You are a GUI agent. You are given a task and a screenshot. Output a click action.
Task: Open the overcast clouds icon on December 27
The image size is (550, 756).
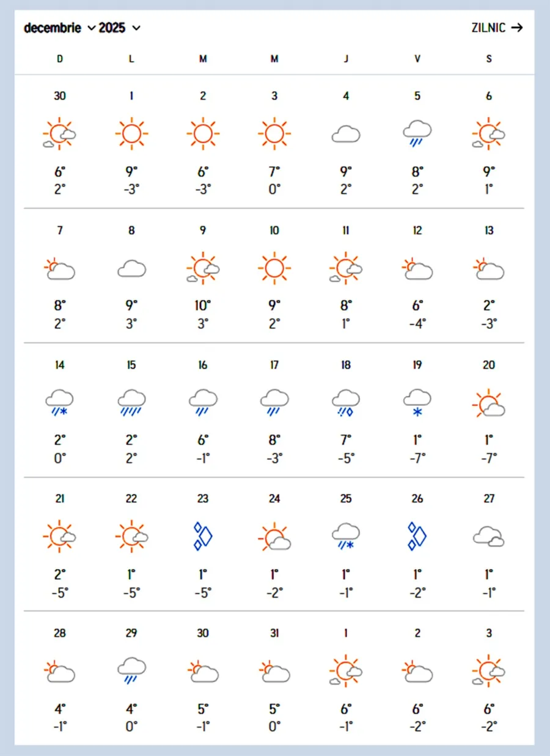coord(489,537)
